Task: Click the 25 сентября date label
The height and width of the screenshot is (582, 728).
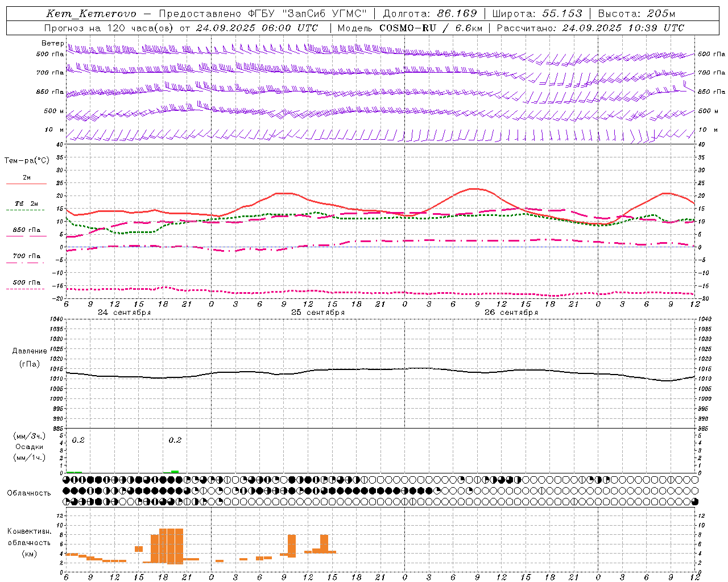Action: click(317, 313)
